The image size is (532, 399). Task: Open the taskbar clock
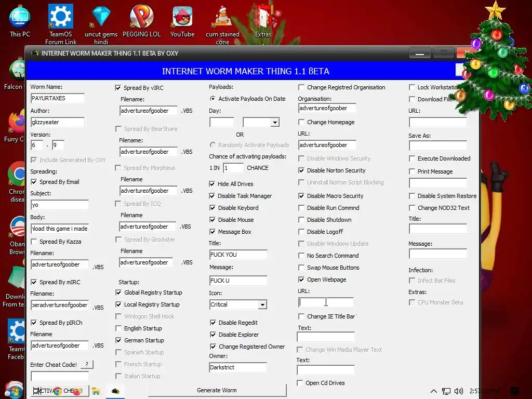485,391
